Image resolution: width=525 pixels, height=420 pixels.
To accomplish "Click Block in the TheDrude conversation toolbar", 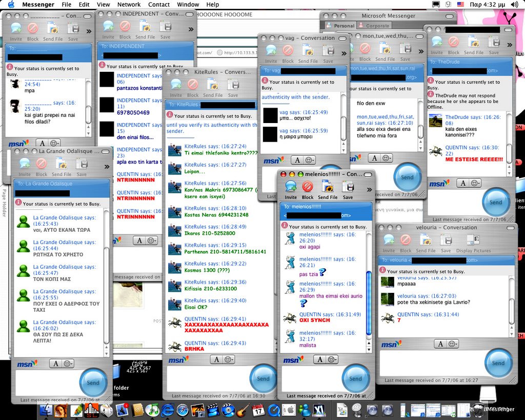I will [453, 46].
